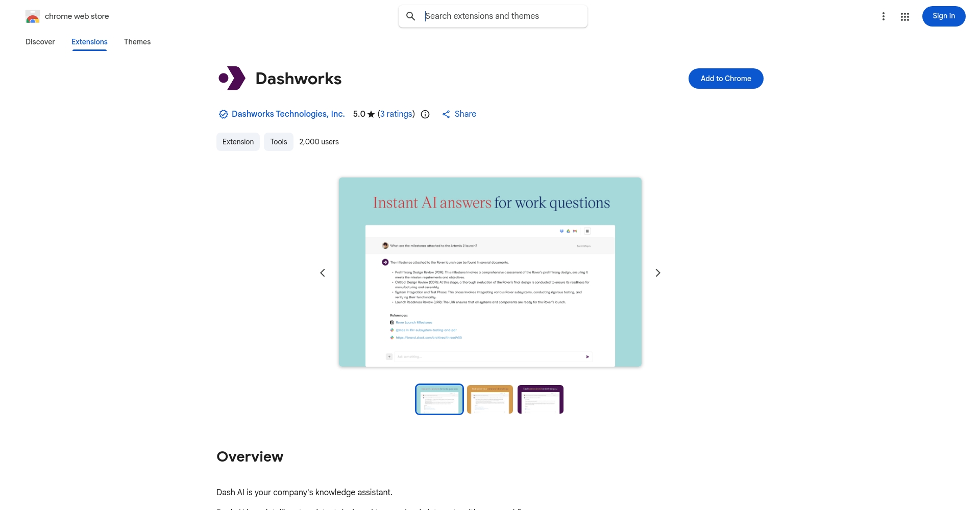Filter by the Extension category chip
This screenshot has height=510, width=980.
point(237,141)
